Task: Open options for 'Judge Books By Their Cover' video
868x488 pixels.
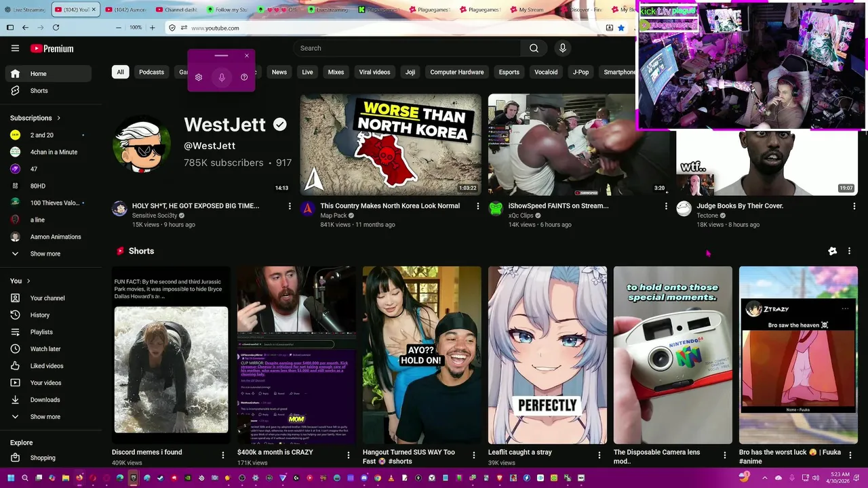Action: click(x=854, y=206)
